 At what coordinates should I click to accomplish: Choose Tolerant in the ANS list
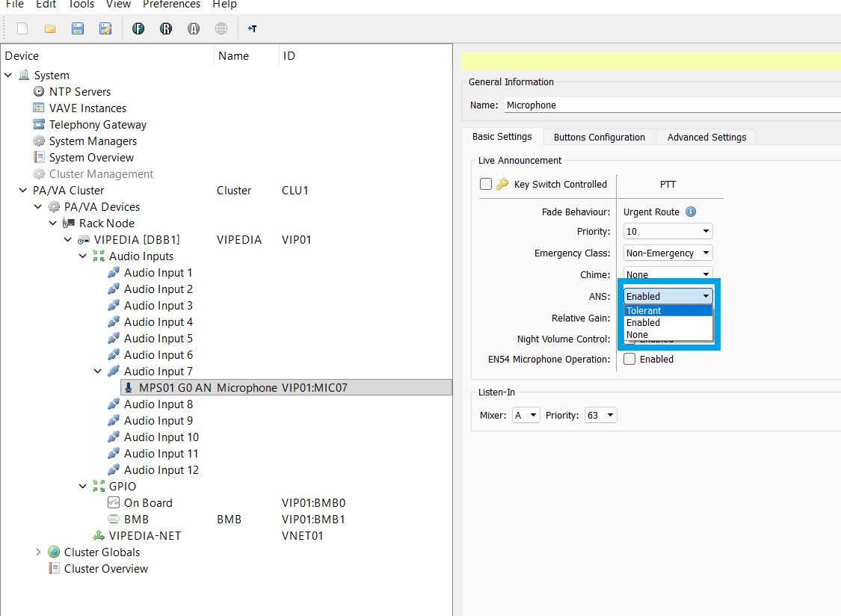point(668,311)
